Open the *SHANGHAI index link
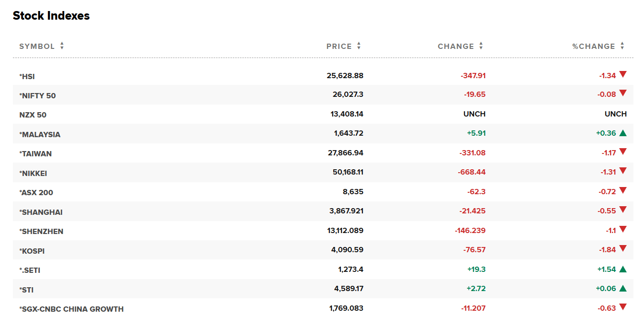 pyautogui.click(x=41, y=212)
